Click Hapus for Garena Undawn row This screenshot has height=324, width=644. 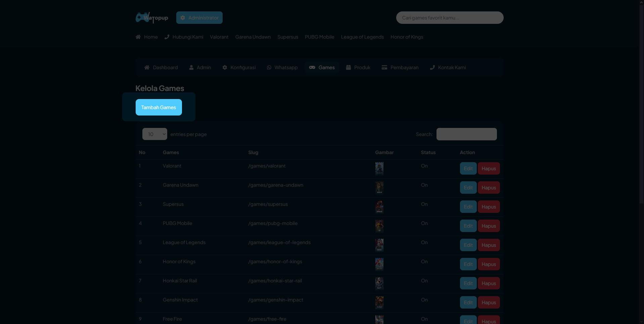489,188
